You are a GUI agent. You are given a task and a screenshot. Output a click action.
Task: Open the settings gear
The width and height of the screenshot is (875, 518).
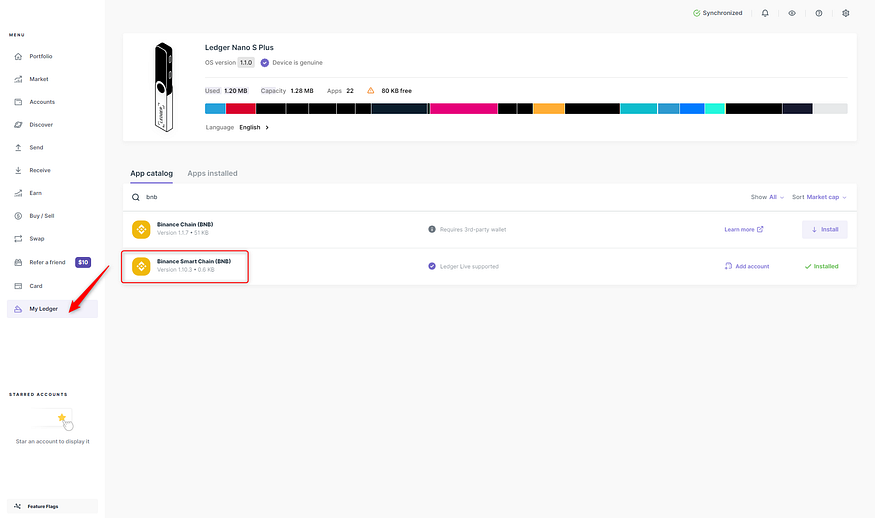tap(845, 13)
